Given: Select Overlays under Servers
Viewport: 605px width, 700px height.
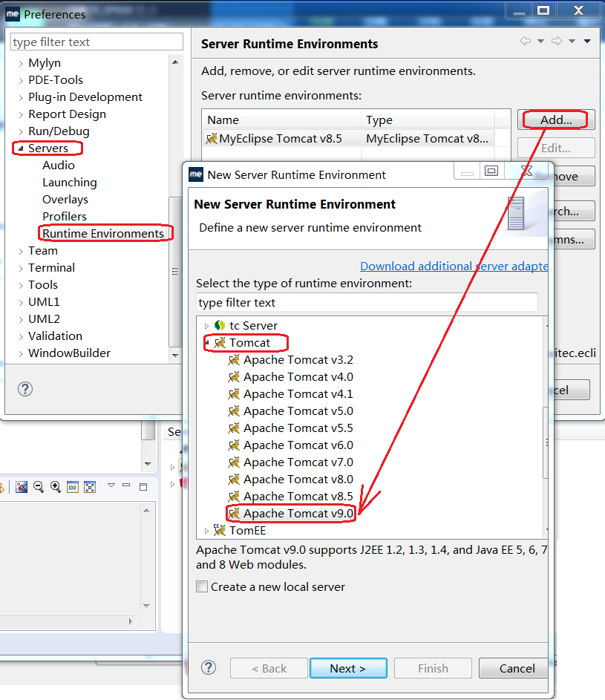Looking at the screenshot, I should pos(65,200).
